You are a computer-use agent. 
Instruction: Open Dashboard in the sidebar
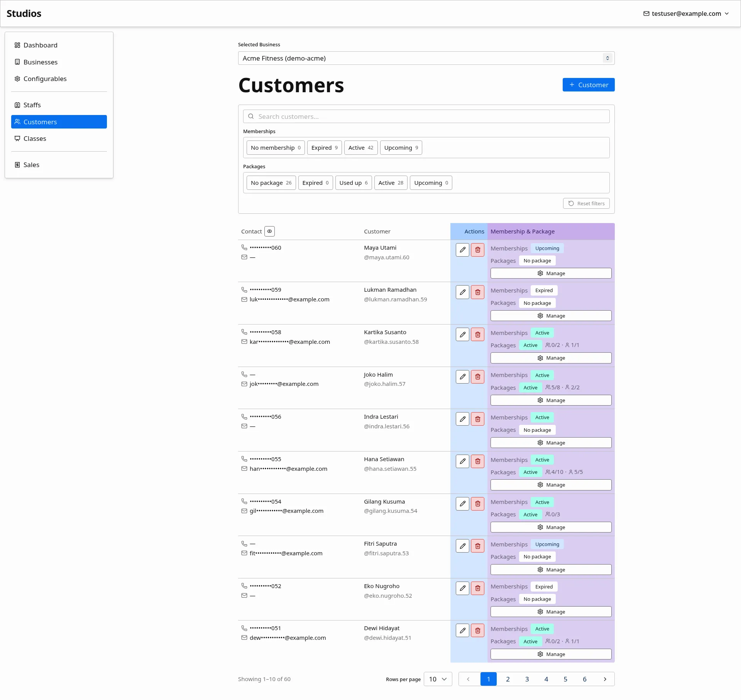[59, 45]
